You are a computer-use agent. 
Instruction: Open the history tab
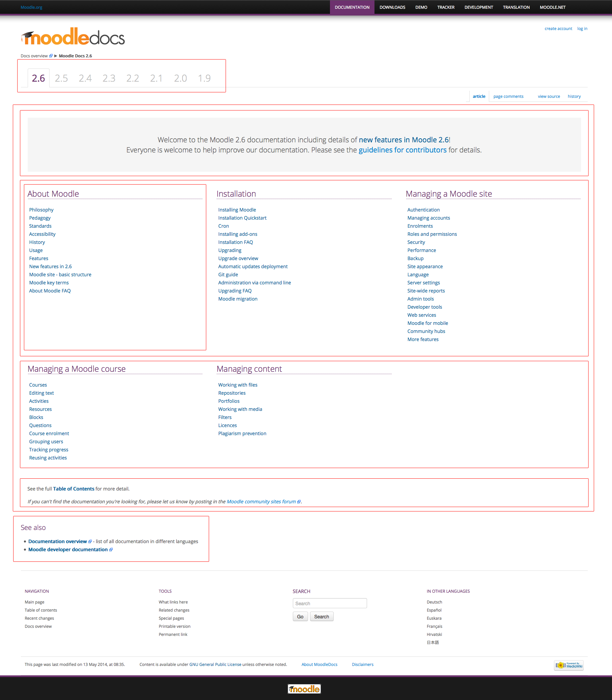(574, 96)
